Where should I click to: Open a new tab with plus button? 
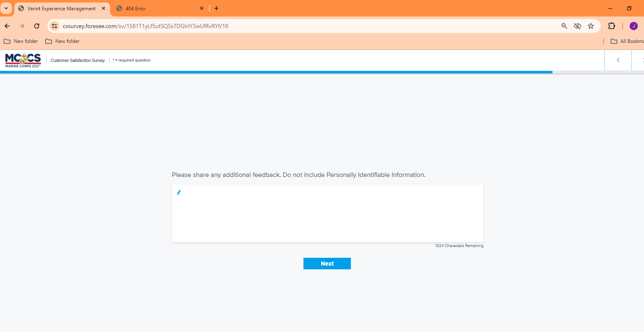[x=216, y=8]
